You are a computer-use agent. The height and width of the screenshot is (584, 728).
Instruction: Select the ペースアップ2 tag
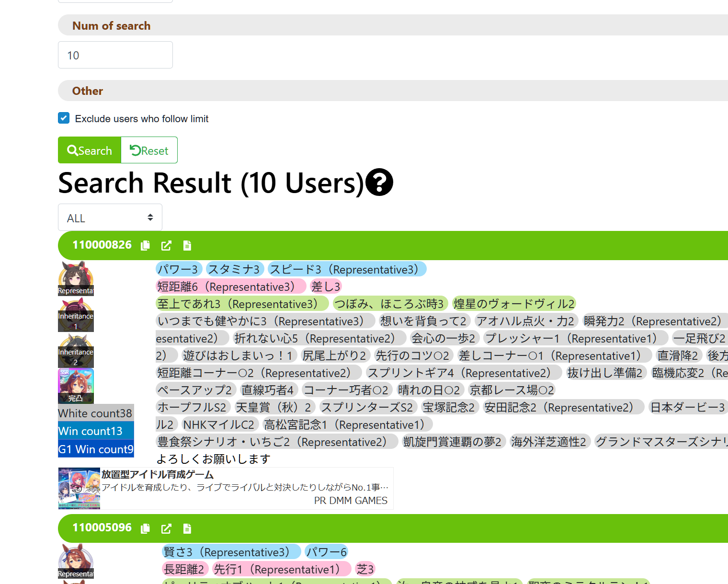pyautogui.click(x=195, y=390)
